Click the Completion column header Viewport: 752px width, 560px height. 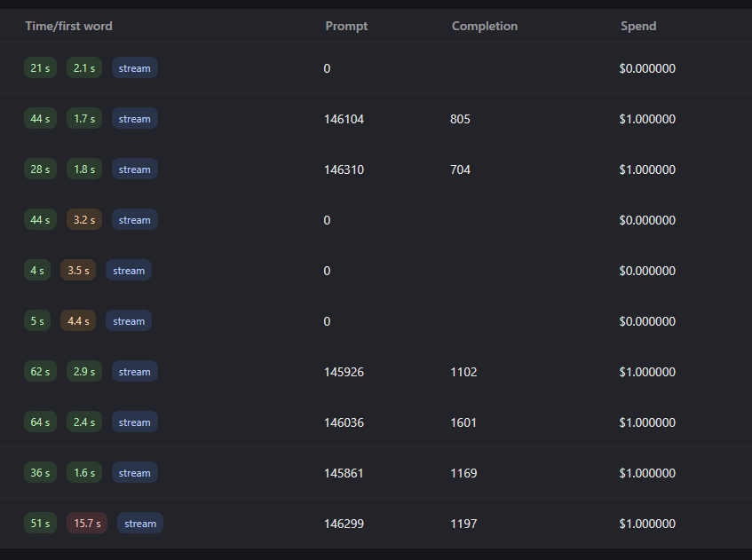[x=484, y=26]
